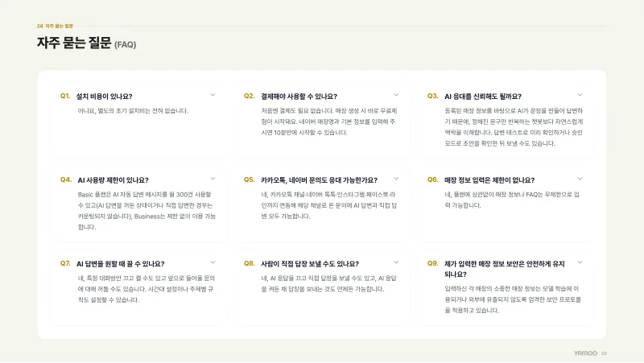Open the Q9 question about 매장 정보 보안
This screenshot has width=644, height=363.
[505, 269]
